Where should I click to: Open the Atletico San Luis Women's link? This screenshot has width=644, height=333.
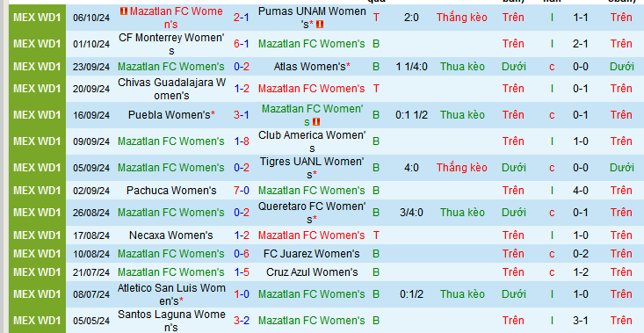(x=171, y=294)
